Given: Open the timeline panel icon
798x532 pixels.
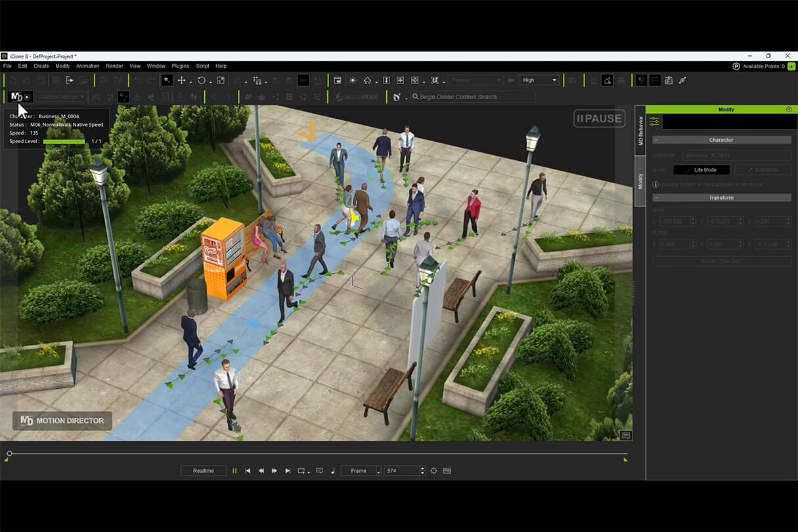Looking at the screenshot, I should click(x=447, y=471).
